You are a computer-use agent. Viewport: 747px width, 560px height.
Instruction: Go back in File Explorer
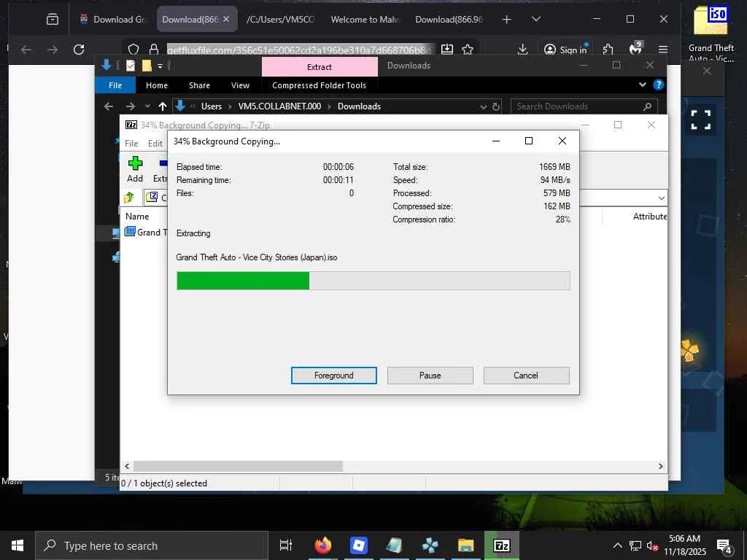pyautogui.click(x=109, y=106)
